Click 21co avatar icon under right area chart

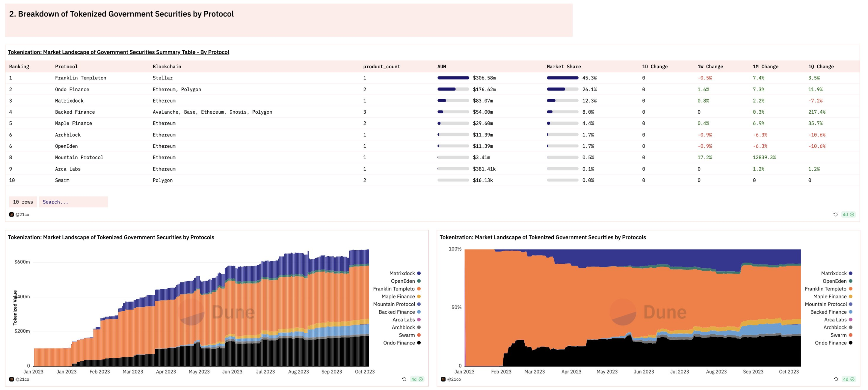(443, 379)
